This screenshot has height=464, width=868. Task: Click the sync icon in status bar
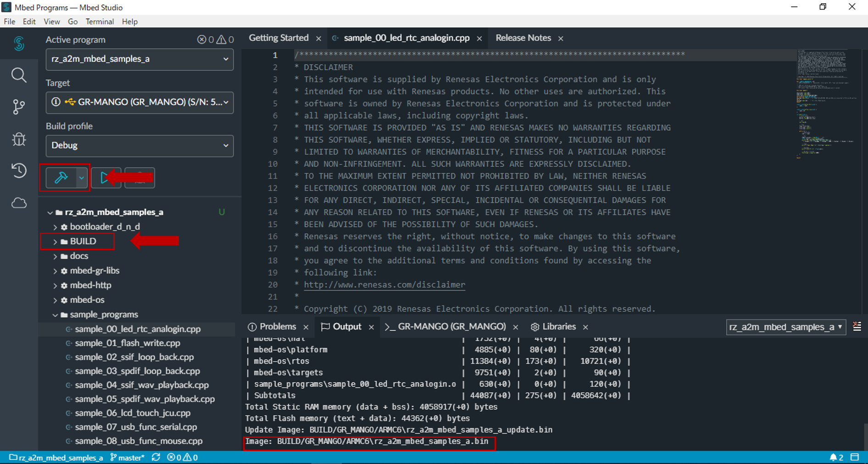pyautogui.click(x=156, y=457)
